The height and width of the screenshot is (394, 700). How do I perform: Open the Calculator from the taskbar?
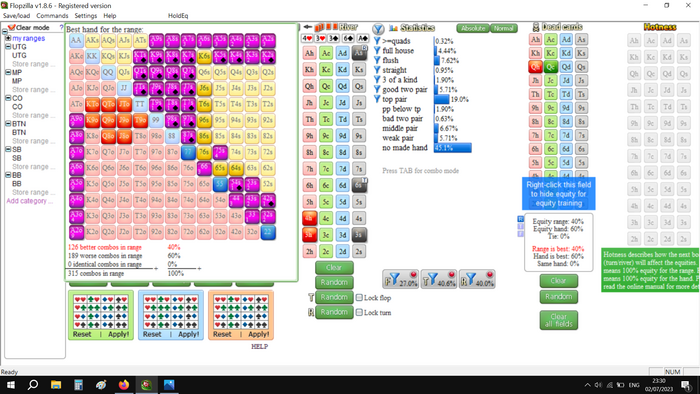click(x=79, y=385)
